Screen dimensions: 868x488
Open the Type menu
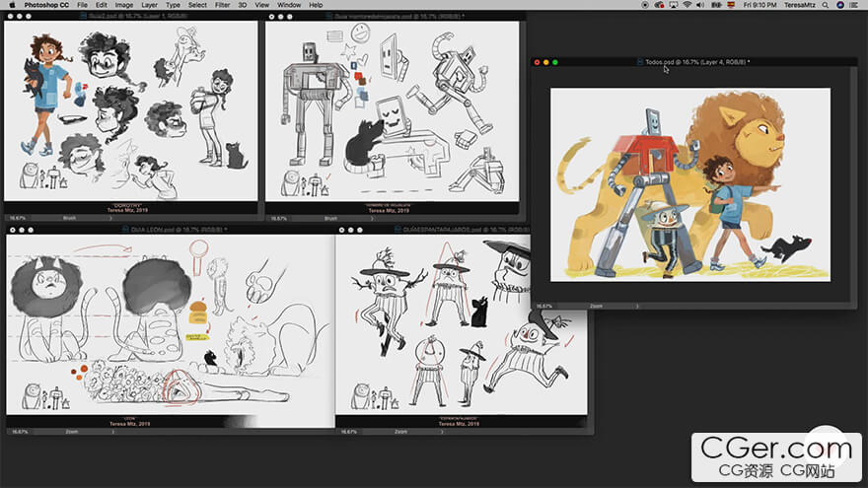[174, 5]
